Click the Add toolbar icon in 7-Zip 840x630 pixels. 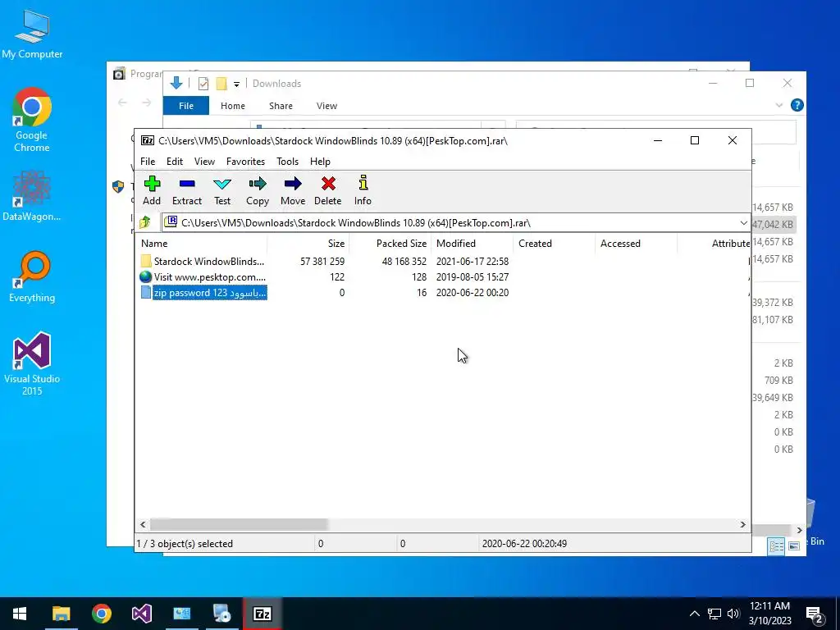(x=152, y=190)
